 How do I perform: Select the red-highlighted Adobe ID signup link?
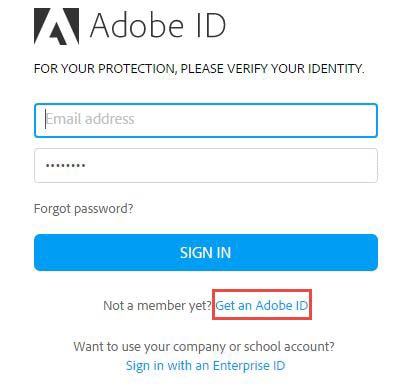click(x=262, y=305)
